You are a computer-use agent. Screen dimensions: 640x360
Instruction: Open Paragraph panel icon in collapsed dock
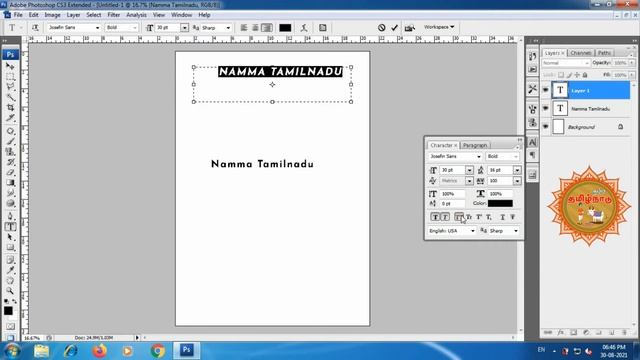532,155
